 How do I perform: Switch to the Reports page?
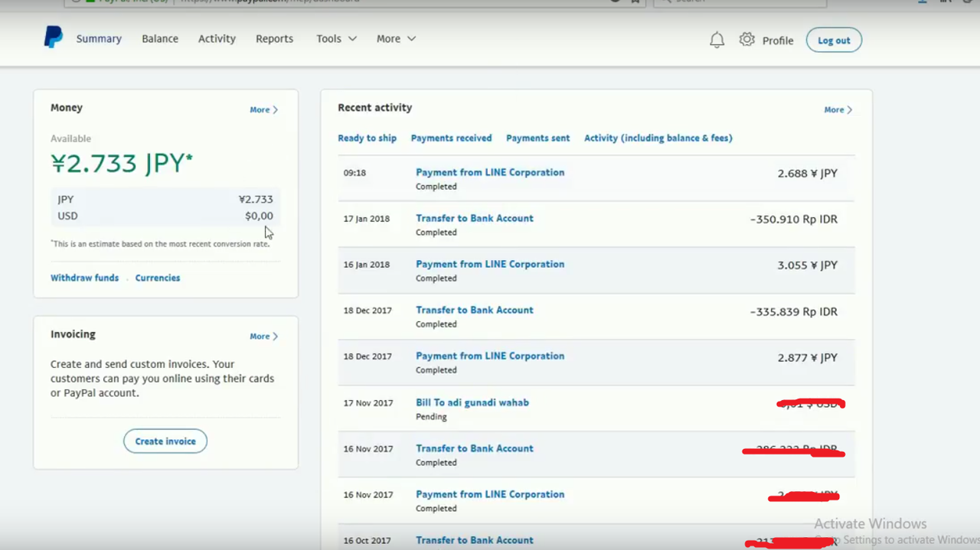(274, 39)
